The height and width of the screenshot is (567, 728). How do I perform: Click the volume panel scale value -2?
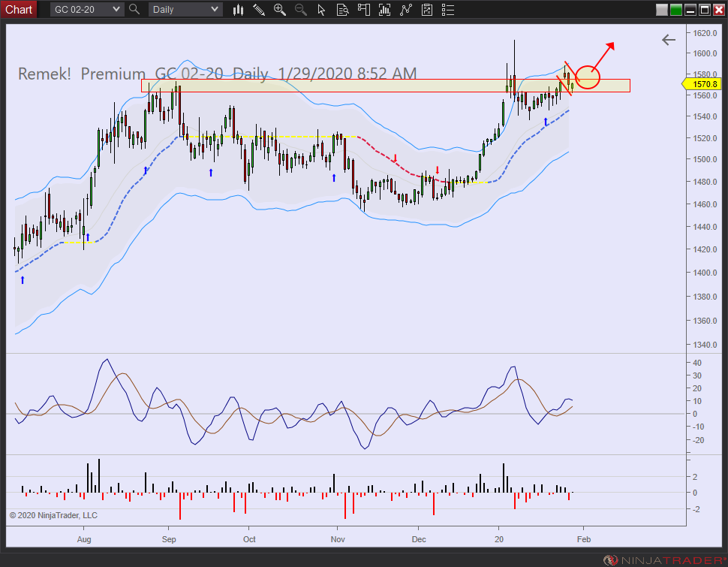pos(696,509)
